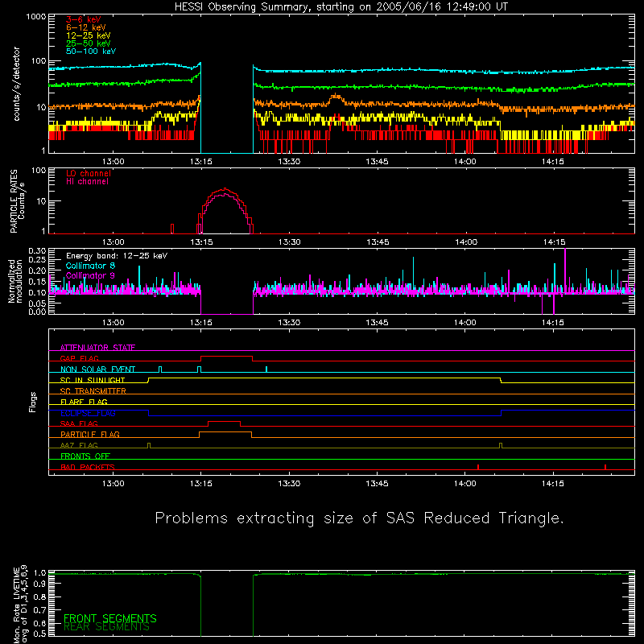Click the GAP_FLAG label
Viewport: 644px width, 644px height.
(x=79, y=358)
